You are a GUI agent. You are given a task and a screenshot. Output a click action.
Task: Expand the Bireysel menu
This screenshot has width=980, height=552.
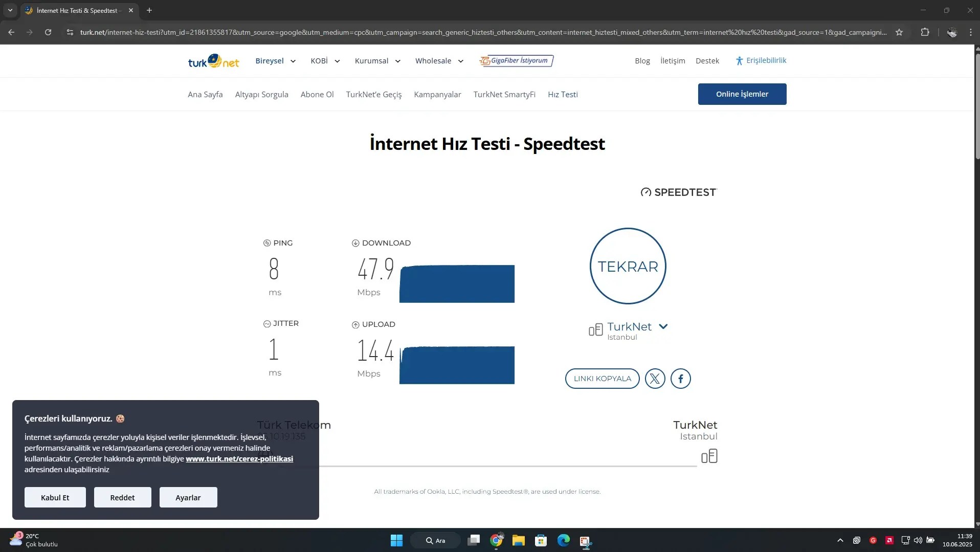click(276, 61)
